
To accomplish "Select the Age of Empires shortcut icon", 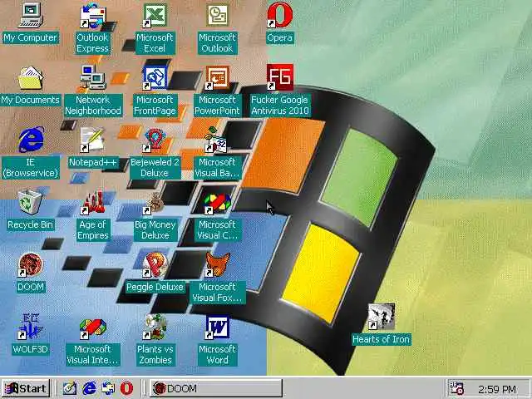I will pos(93,202).
